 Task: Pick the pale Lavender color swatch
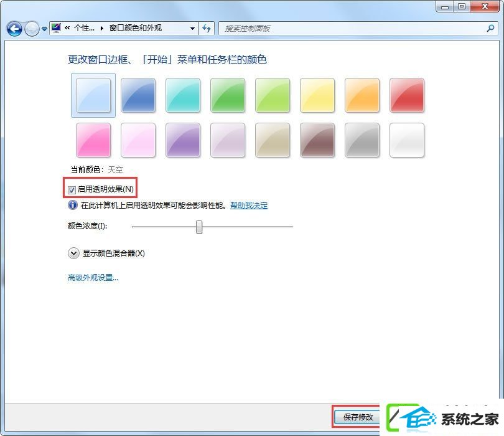pos(228,140)
